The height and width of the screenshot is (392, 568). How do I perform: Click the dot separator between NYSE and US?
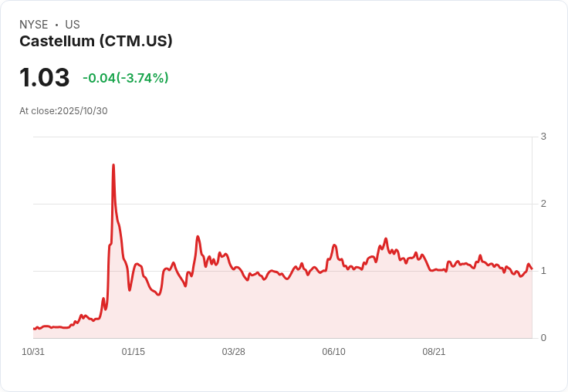[x=56, y=25]
